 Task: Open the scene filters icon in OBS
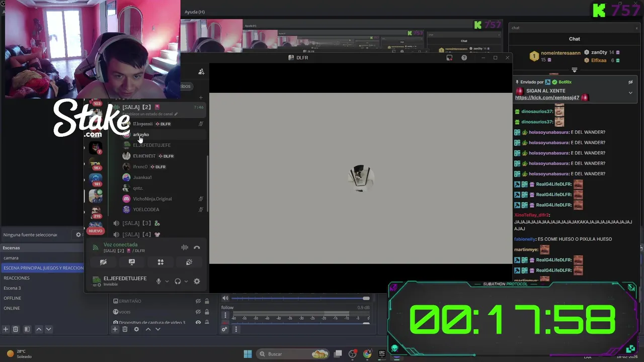[x=27, y=329]
